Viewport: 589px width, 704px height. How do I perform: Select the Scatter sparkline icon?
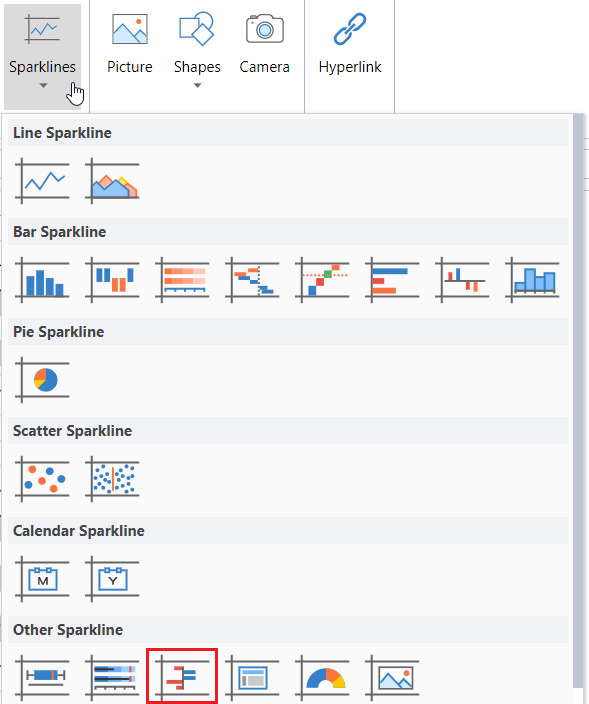coord(42,479)
